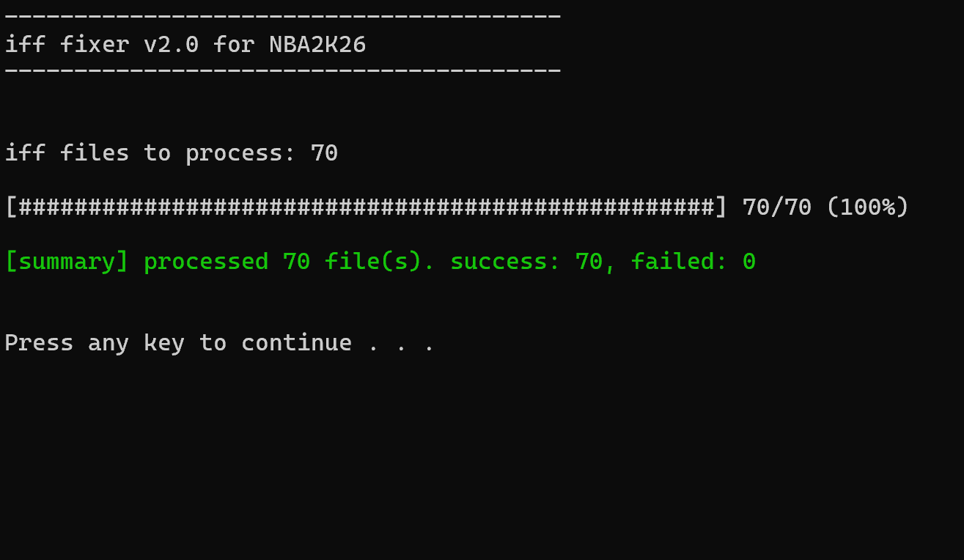This screenshot has height=560, width=964.
Task: Click the "failed: 0" result
Action: coord(693,262)
